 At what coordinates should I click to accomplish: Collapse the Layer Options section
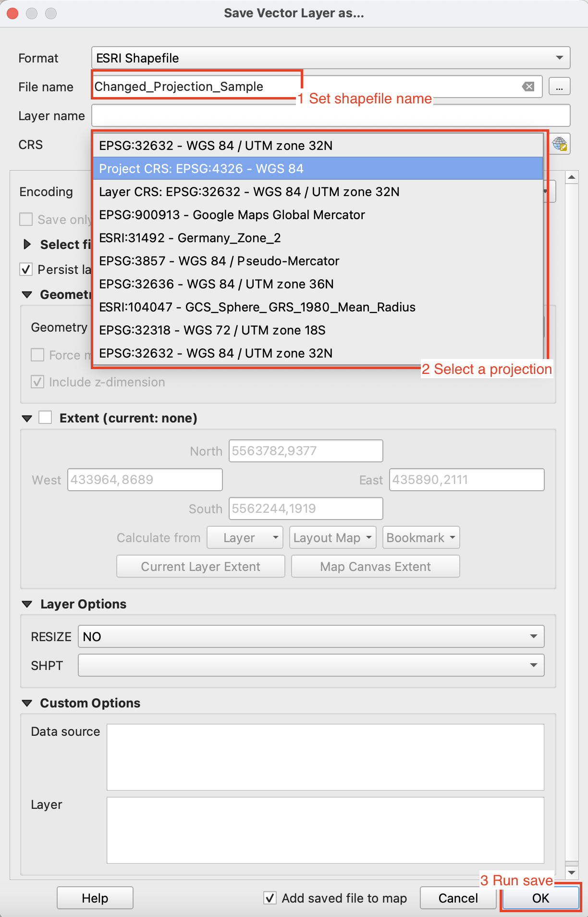pos(27,604)
